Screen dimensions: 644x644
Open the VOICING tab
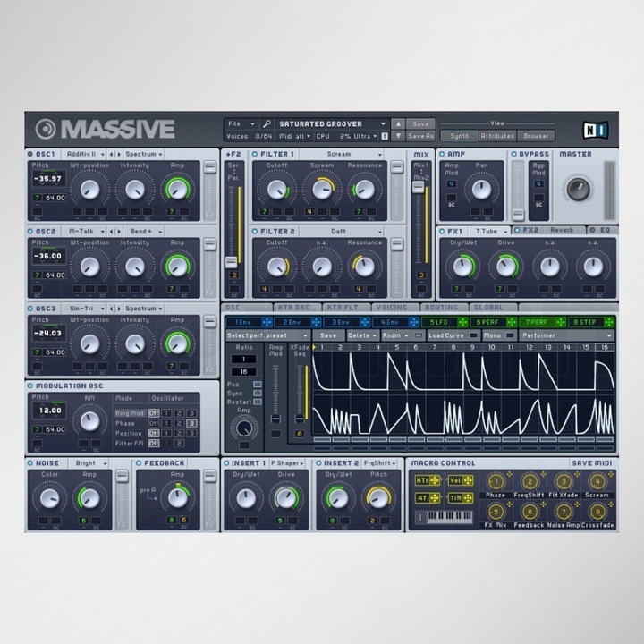point(394,307)
